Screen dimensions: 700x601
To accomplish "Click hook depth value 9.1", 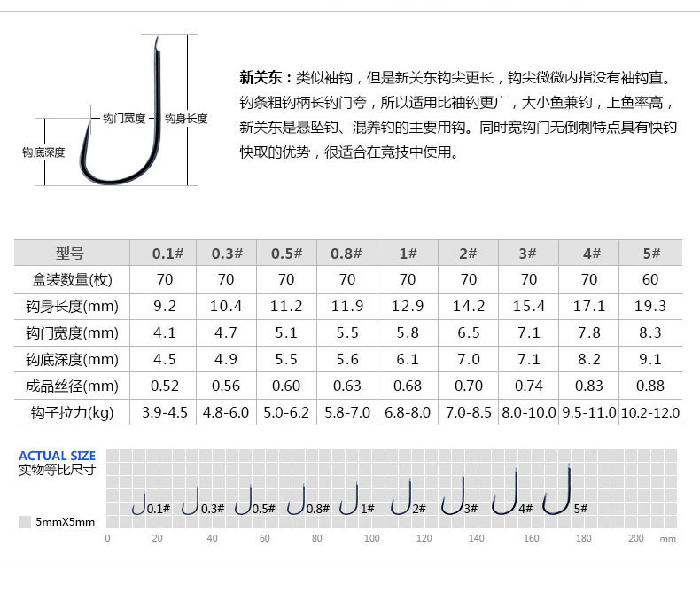I will 650,359.
